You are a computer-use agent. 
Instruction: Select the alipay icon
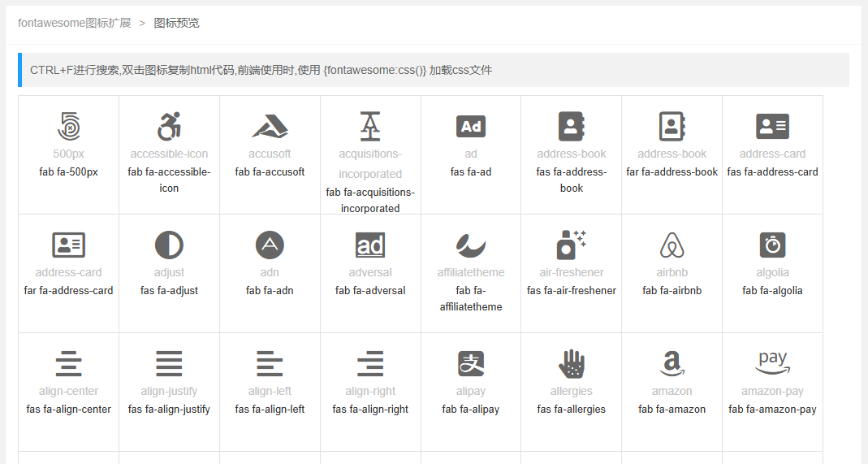471,363
